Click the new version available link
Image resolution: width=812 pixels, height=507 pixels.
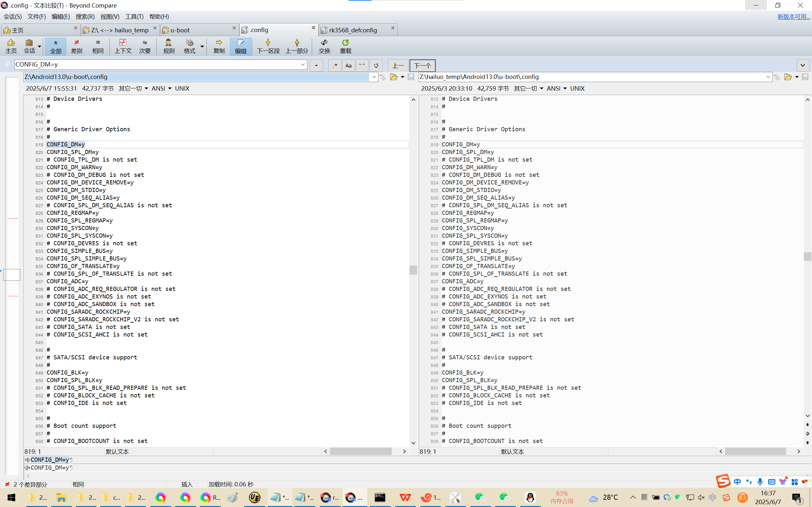[793, 16]
